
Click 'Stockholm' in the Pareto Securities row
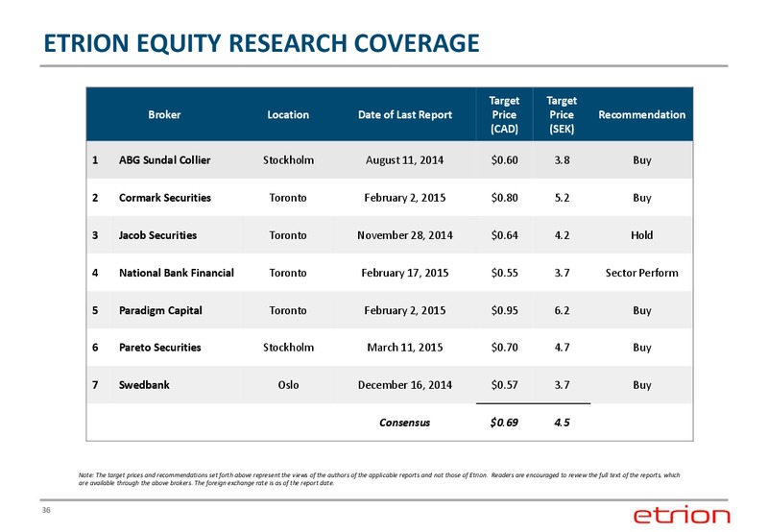click(x=289, y=348)
